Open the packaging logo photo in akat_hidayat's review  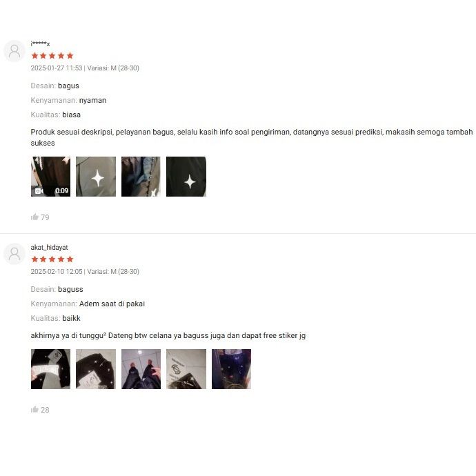[186, 369]
